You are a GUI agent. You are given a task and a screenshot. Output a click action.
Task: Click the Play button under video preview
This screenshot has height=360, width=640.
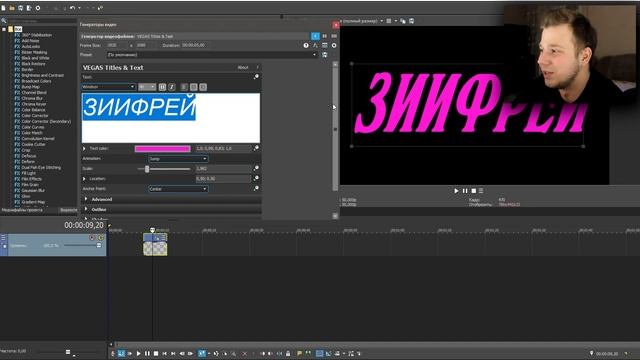click(x=456, y=191)
